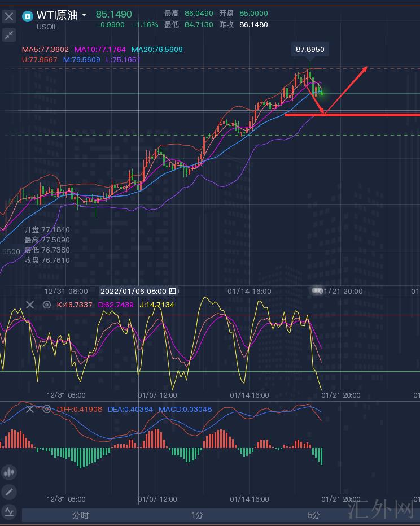
Task: Click the 2022/01/06 08:00 crosshair date label
Action: tap(138, 291)
